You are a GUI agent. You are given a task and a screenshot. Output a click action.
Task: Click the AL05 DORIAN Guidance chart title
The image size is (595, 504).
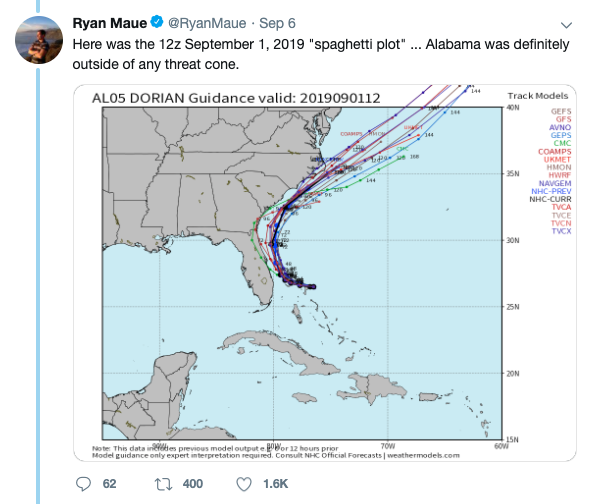pyautogui.click(x=236, y=98)
